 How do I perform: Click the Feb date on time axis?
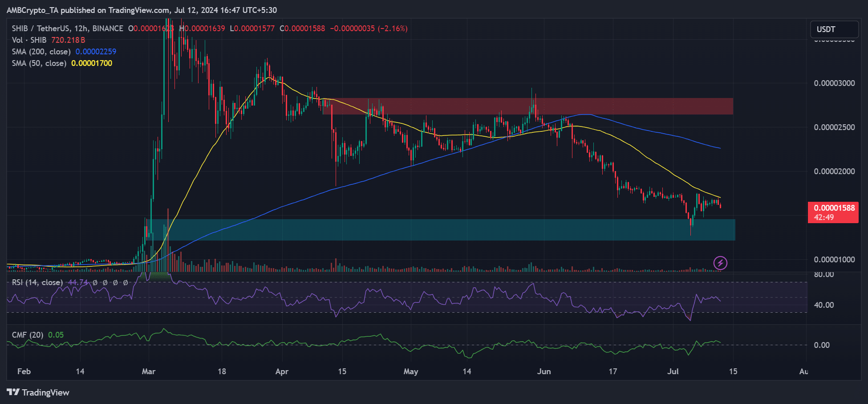[24, 371]
